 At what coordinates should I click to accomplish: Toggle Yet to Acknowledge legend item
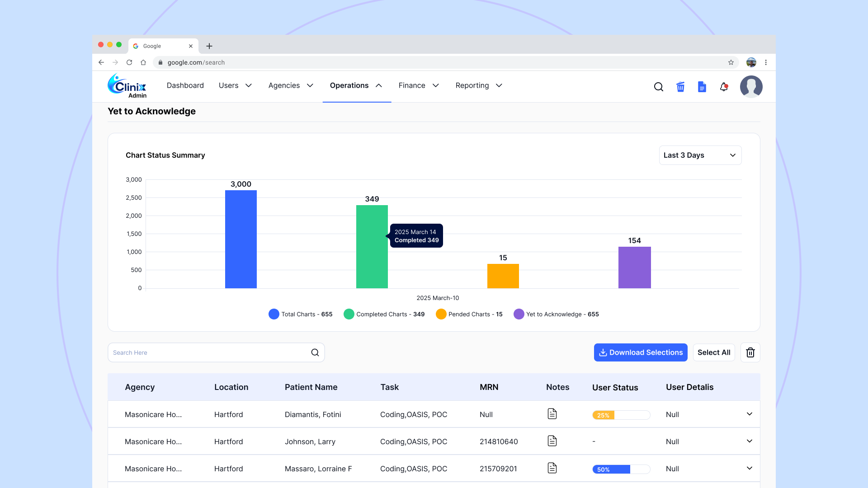(556, 314)
